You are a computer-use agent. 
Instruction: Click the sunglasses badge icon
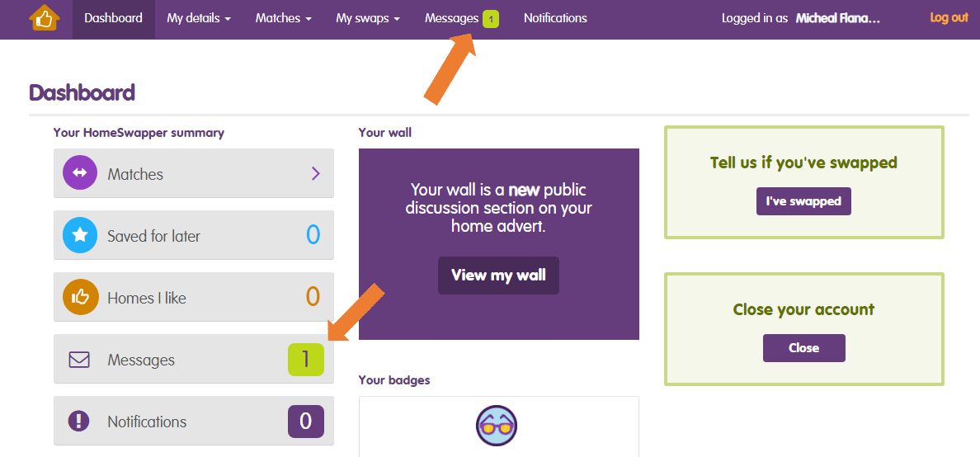[x=497, y=426]
